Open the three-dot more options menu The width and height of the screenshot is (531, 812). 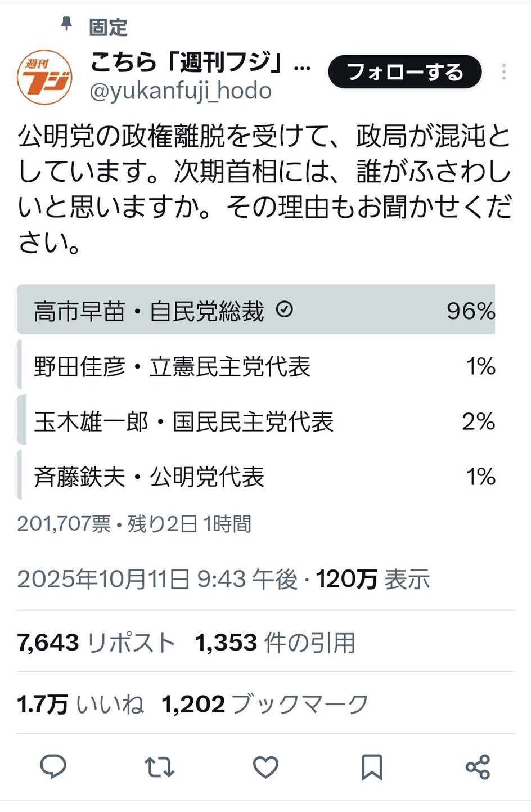[x=504, y=72]
